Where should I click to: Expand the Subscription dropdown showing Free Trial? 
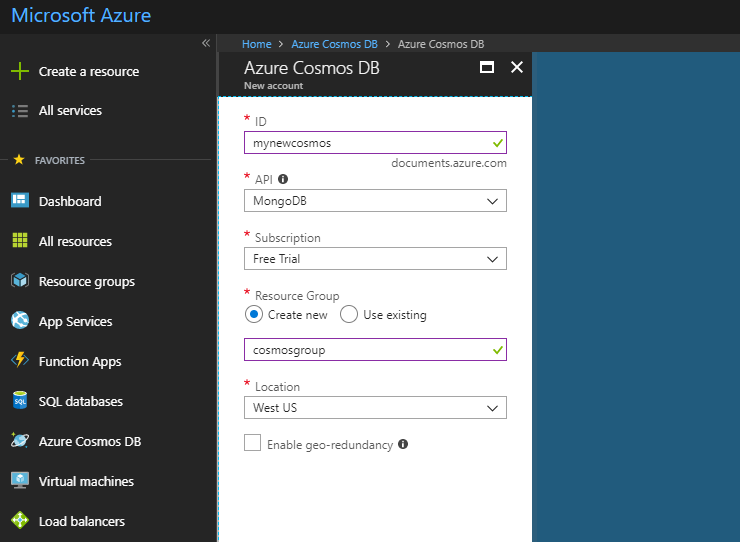point(375,259)
